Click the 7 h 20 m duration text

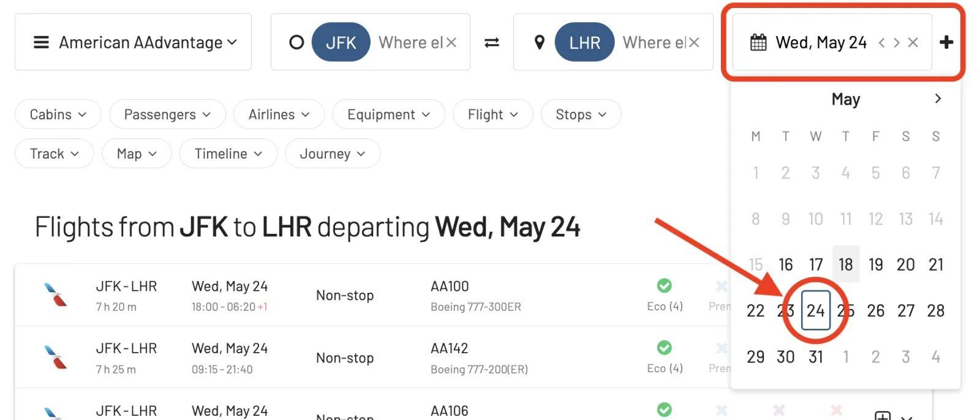pos(116,307)
